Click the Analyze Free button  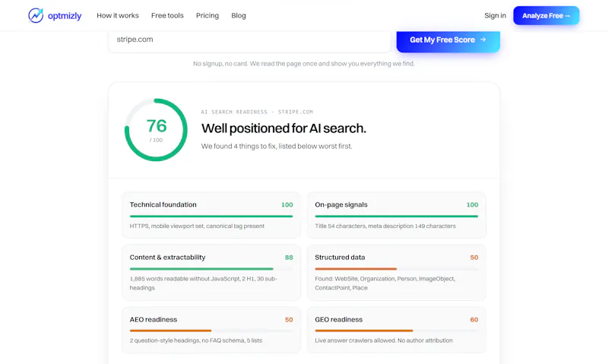click(546, 15)
